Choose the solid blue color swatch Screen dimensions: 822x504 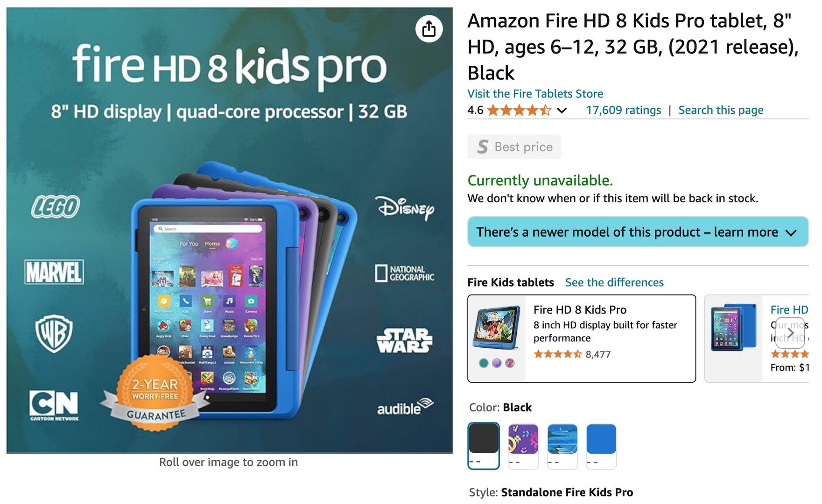(x=601, y=445)
